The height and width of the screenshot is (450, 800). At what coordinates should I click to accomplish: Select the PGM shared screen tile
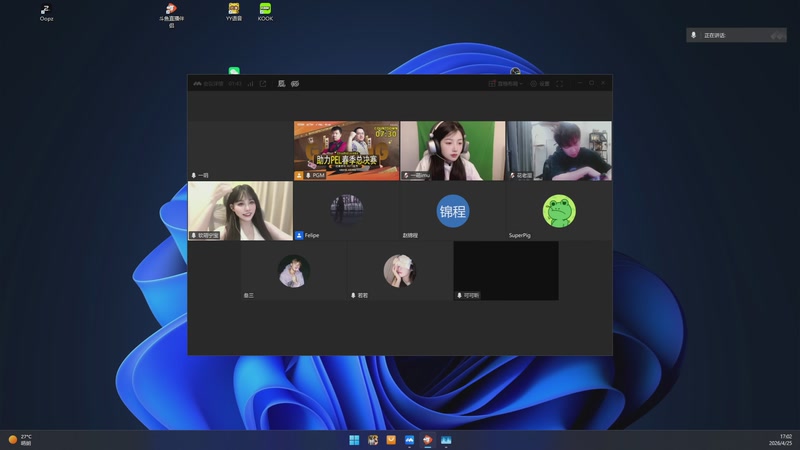coord(346,151)
